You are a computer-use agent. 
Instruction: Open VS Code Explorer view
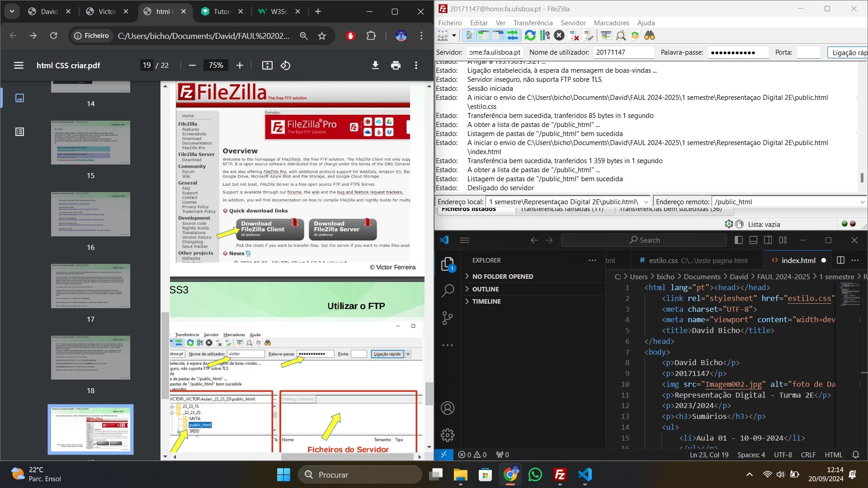pyautogui.click(x=448, y=264)
